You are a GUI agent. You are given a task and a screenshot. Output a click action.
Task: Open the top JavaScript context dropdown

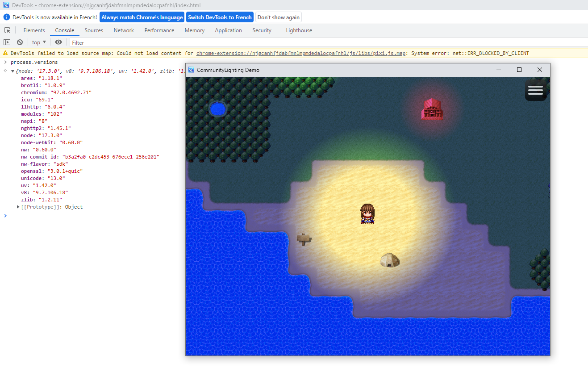39,42
